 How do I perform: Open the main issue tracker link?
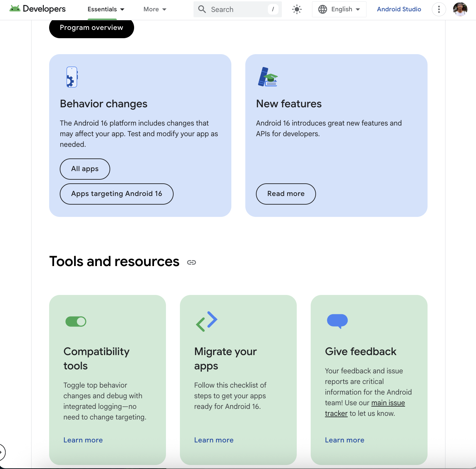pyautogui.click(x=388, y=403)
